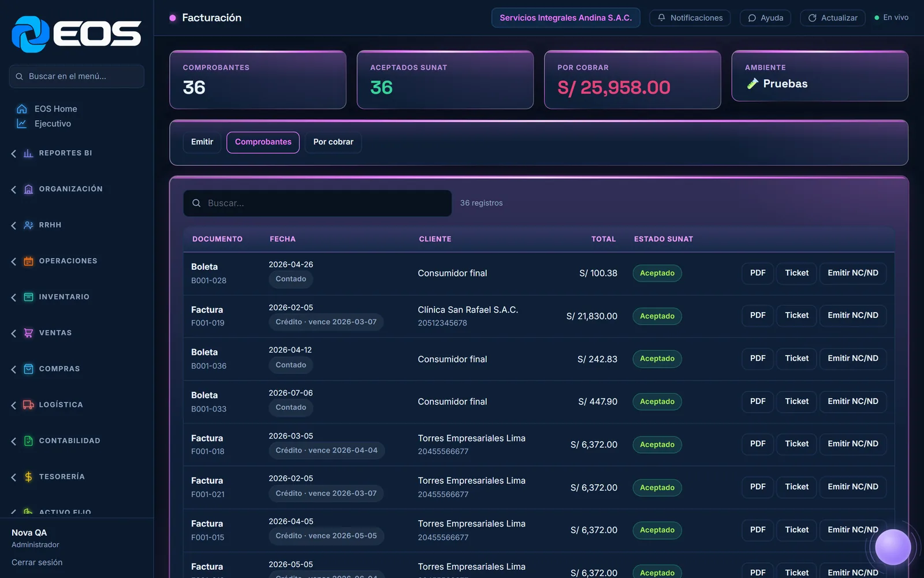Screen dimensions: 924x578
Task: Open the Servicios Integrales Andina S.A.C. company selector
Action: [565, 18]
